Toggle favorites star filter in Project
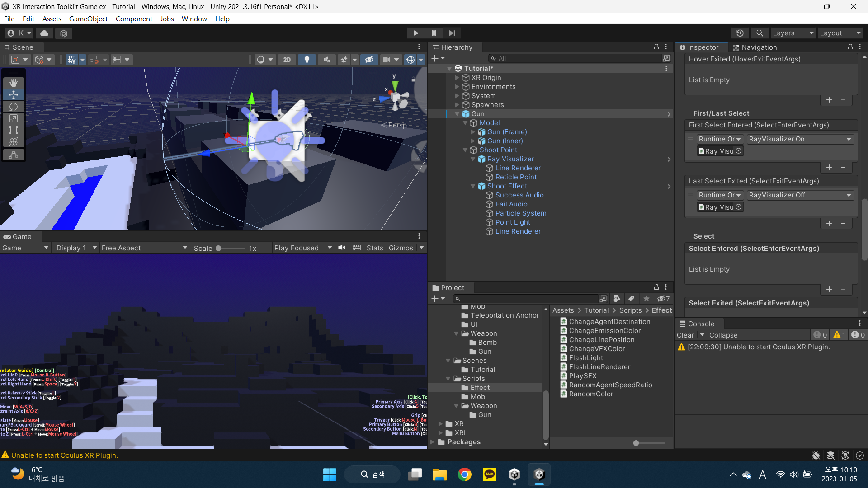 click(x=646, y=299)
